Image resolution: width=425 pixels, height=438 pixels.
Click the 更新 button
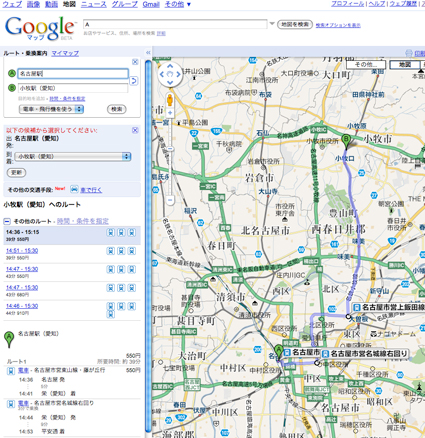click(x=16, y=172)
